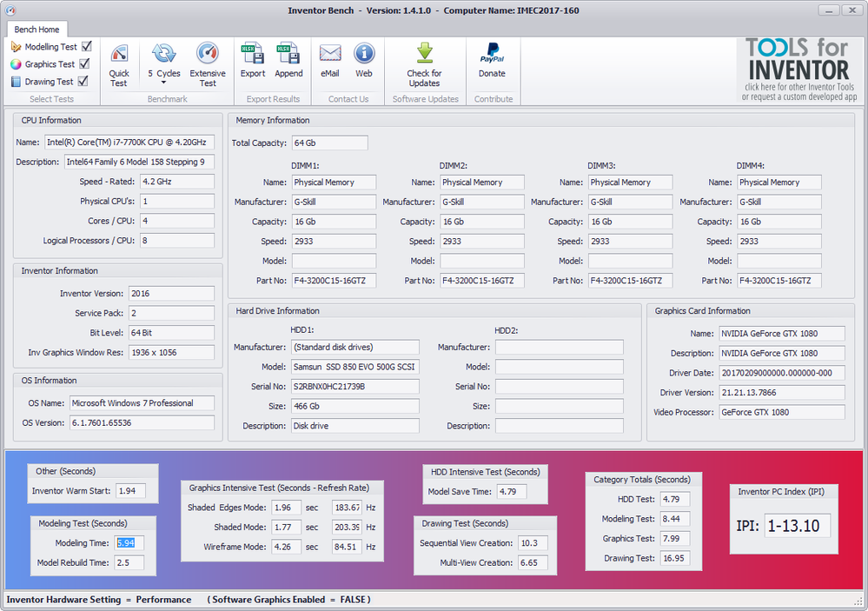Screen dimensions: 868x611
Task: Click DIMM4 Capacity 16 Gb field
Action: tap(779, 222)
